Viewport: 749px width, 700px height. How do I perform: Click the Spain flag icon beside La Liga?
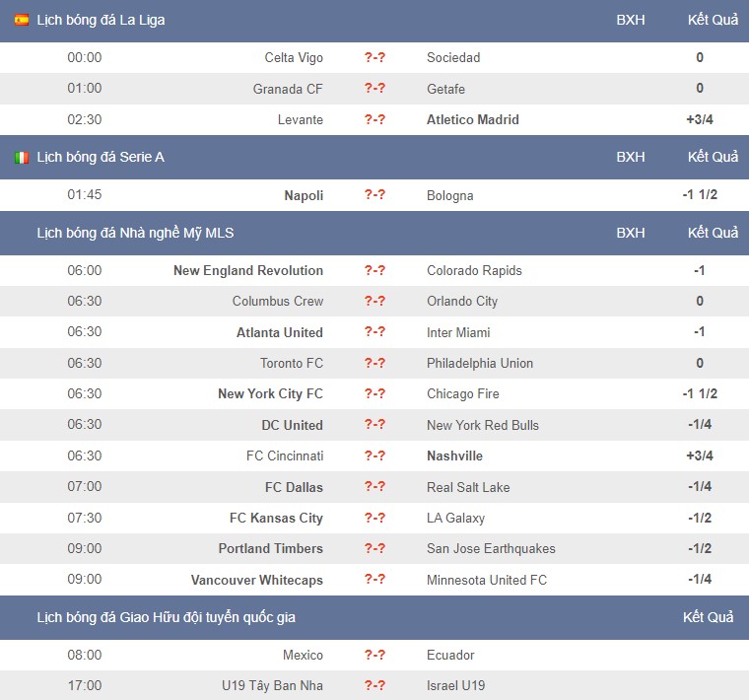pos(22,20)
